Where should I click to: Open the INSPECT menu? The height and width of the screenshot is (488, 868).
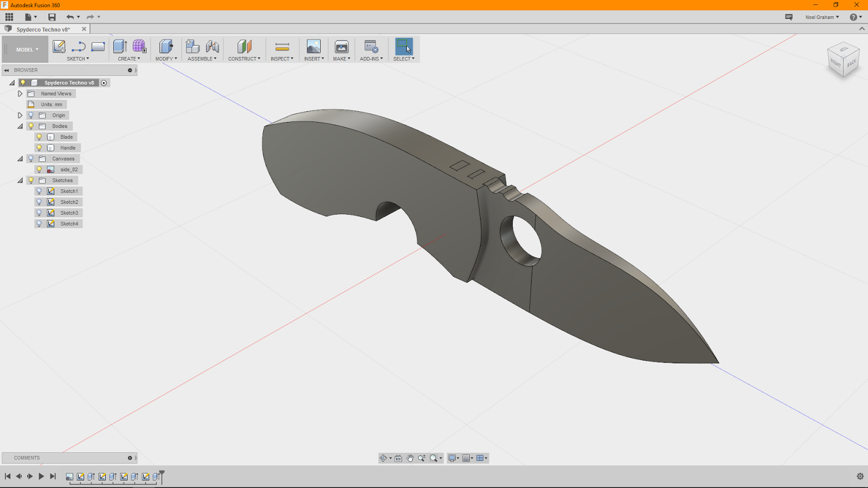(282, 59)
